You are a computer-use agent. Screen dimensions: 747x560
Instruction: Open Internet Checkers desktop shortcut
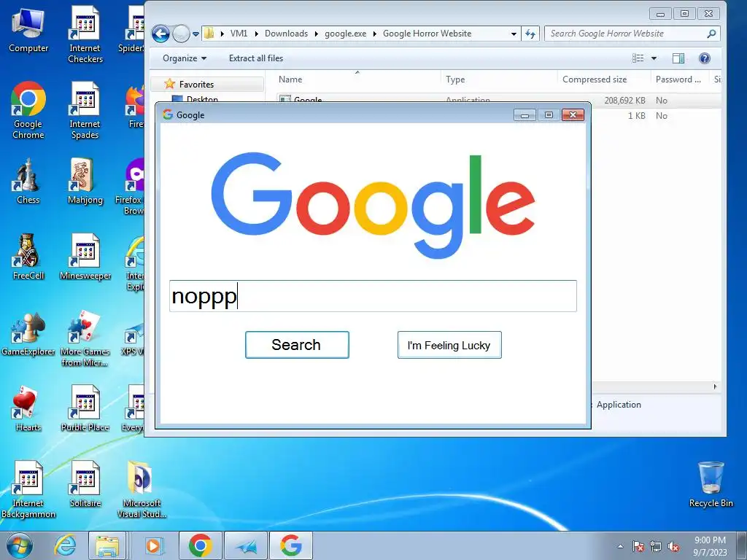point(85,34)
